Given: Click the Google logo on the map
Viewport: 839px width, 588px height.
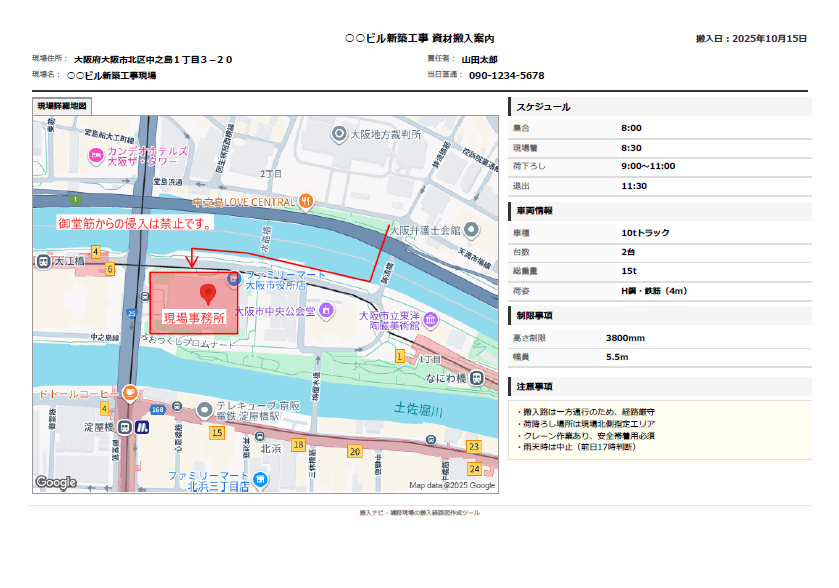Looking at the screenshot, I should coord(56,483).
